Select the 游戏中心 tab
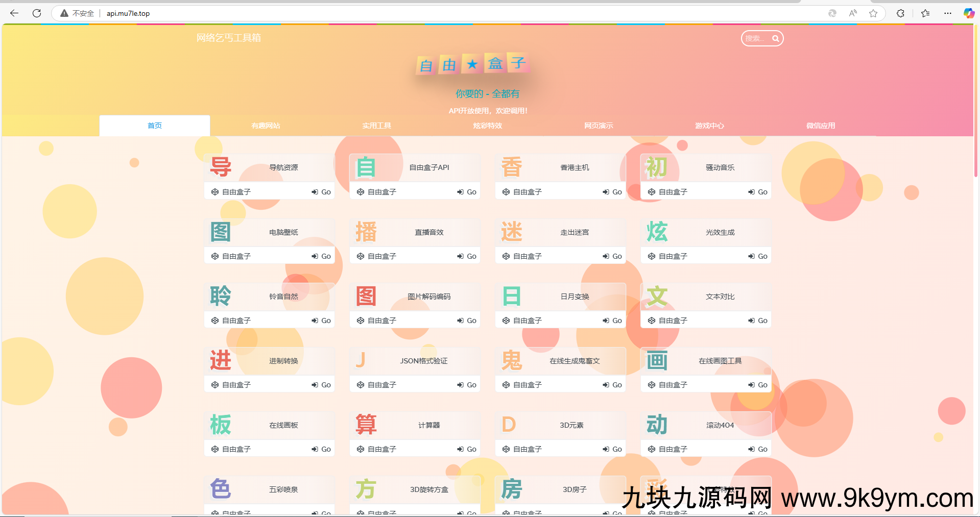Screen dimensions: 980x517 tap(709, 126)
